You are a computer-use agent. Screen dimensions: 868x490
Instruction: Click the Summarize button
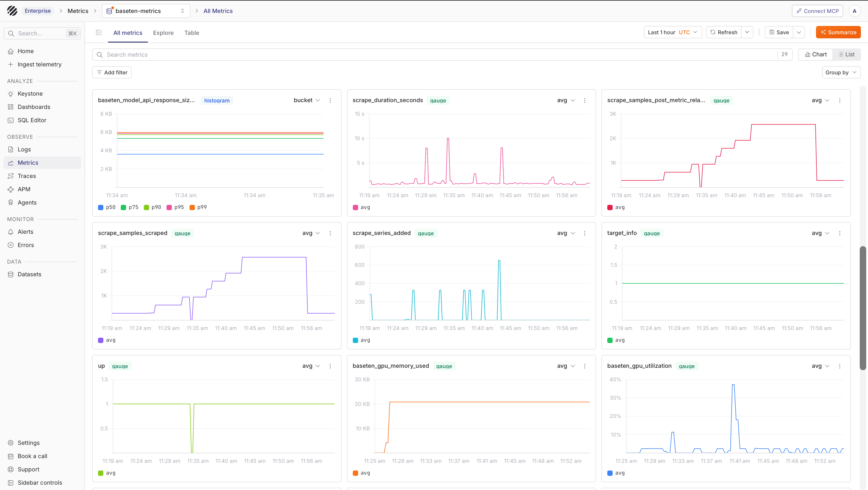click(x=838, y=32)
